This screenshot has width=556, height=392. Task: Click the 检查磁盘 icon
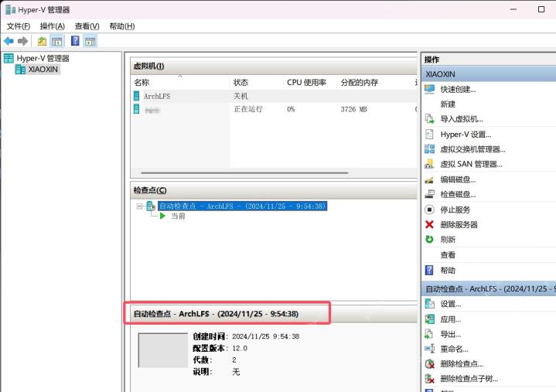(x=429, y=194)
